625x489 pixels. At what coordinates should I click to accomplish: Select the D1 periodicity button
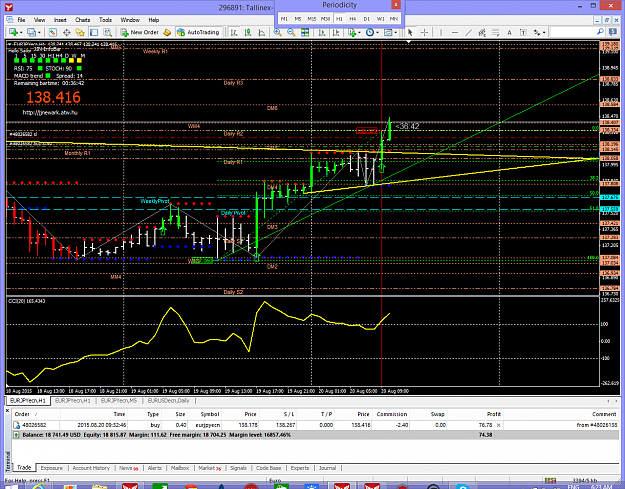(367, 19)
